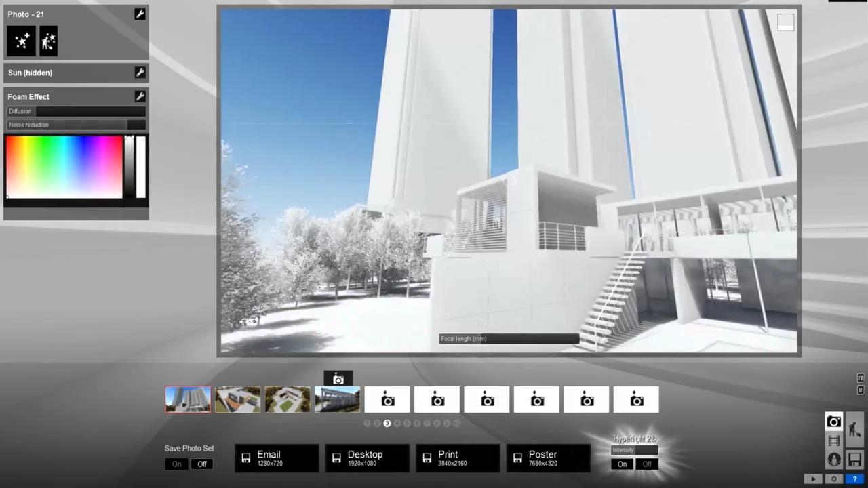
Task: Click the grayscale brightness strip
Action: [x=129, y=167]
